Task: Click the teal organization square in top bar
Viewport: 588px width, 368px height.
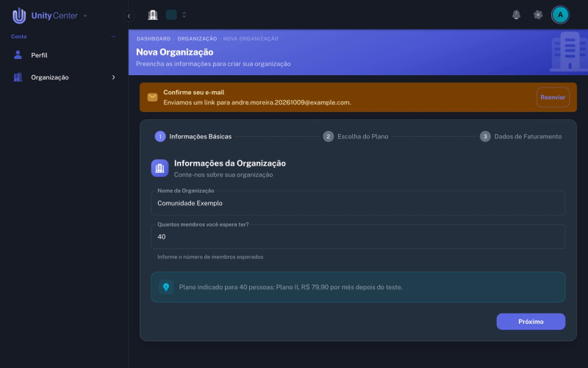Action: [x=171, y=15]
